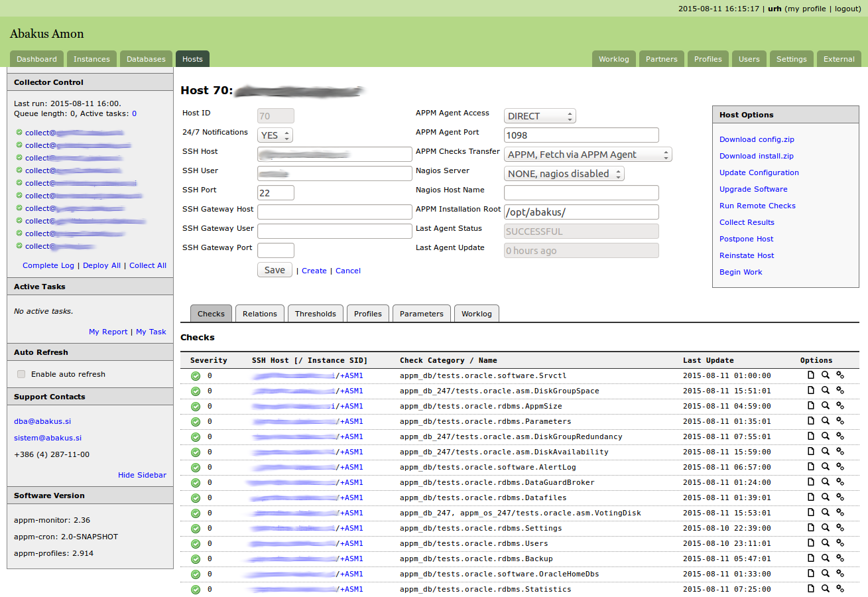Open APPM Checks Transfer dropdown
This screenshot has height=597, width=868.
click(588, 155)
